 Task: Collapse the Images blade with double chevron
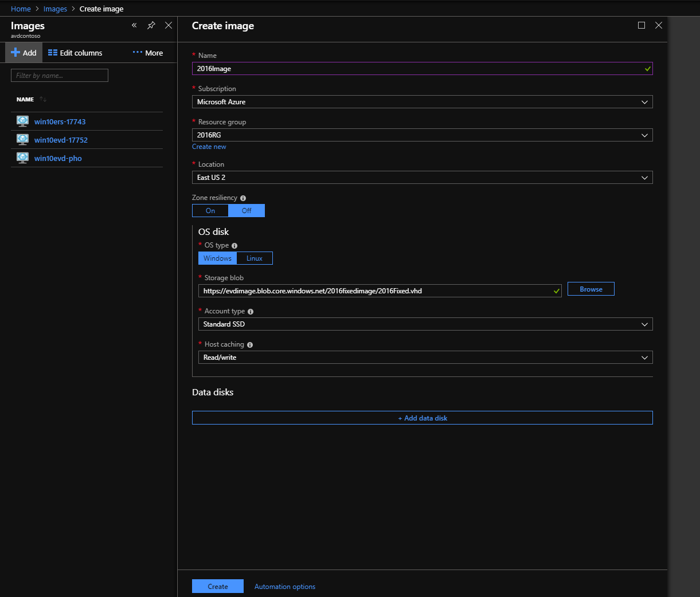click(x=134, y=26)
